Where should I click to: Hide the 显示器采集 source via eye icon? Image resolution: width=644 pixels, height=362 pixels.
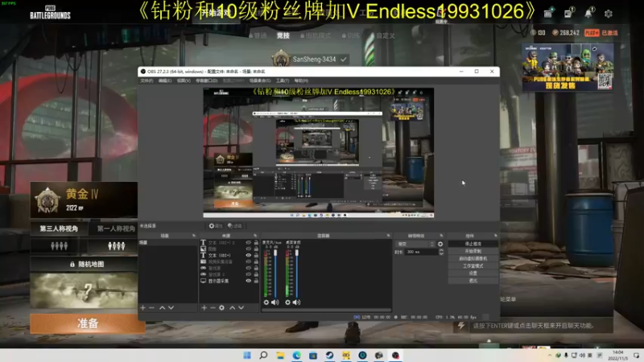coord(249,281)
